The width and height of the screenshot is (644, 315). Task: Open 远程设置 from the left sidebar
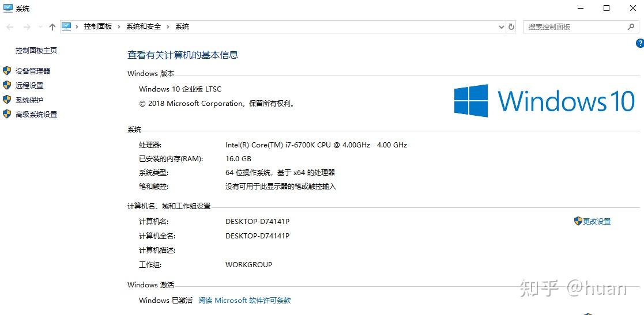pyautogui.click(x=29, y=85)
